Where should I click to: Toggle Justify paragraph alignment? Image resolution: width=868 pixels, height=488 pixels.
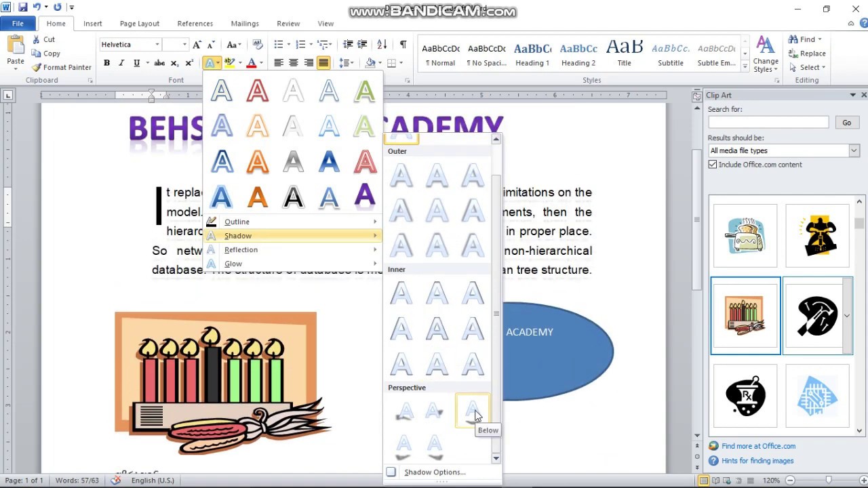pyautogui.click(x=323, y=63)
